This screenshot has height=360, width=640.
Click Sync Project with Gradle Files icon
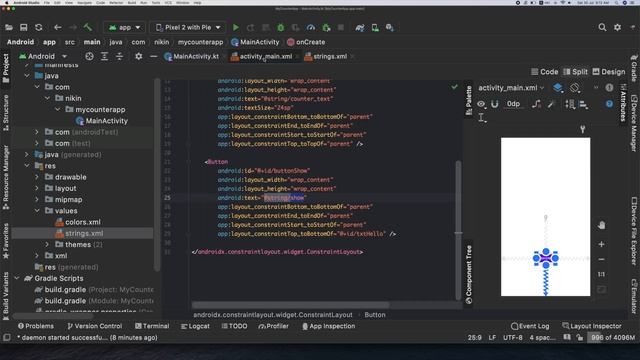(x=360, y=27)
